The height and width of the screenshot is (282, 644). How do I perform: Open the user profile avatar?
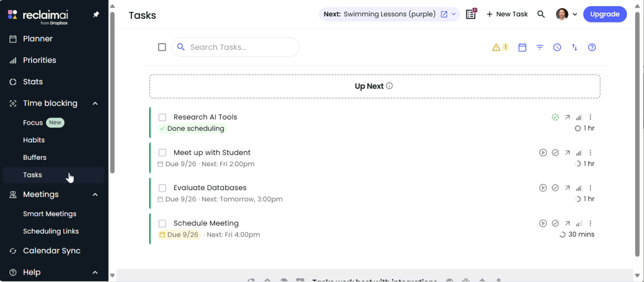tap(562, 14)
